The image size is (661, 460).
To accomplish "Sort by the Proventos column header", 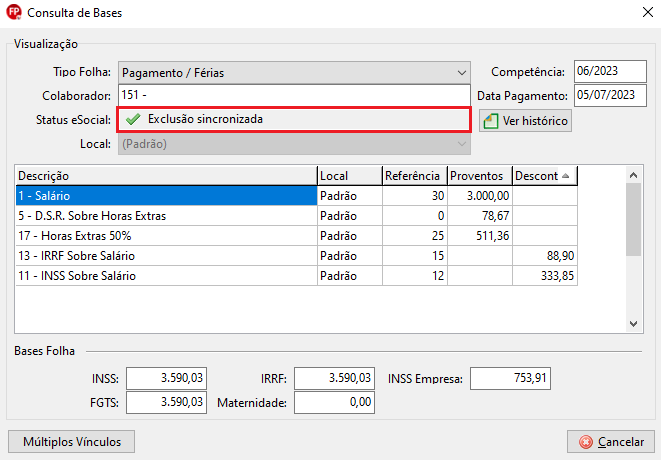I will tap(480, 176).
